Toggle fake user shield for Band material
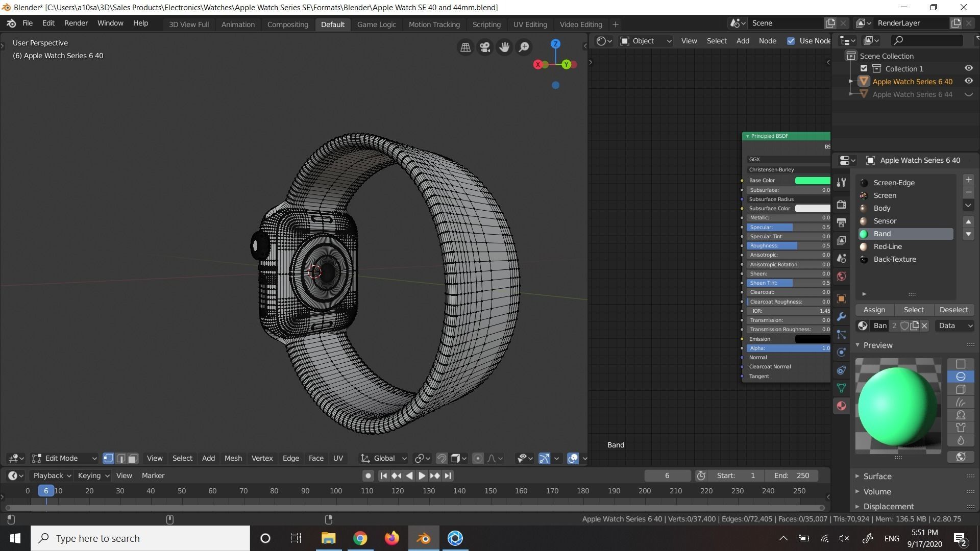Image resolution: width=980 pixels, height=551 pixels. 904,325
